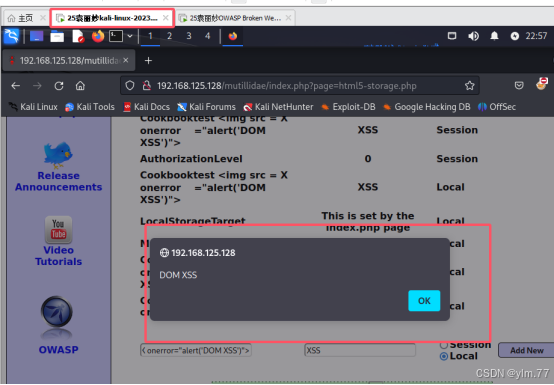Open the Kali NetHunter bookmark

point(278,107)
